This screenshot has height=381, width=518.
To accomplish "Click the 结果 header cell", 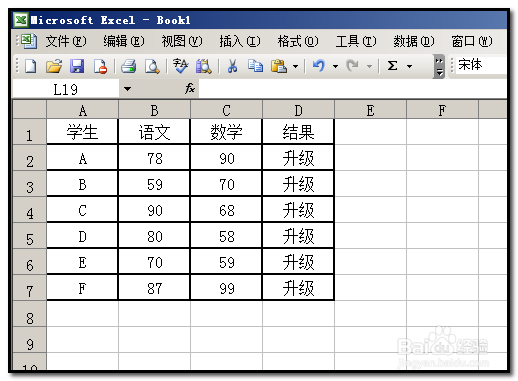I will [298, 132].
